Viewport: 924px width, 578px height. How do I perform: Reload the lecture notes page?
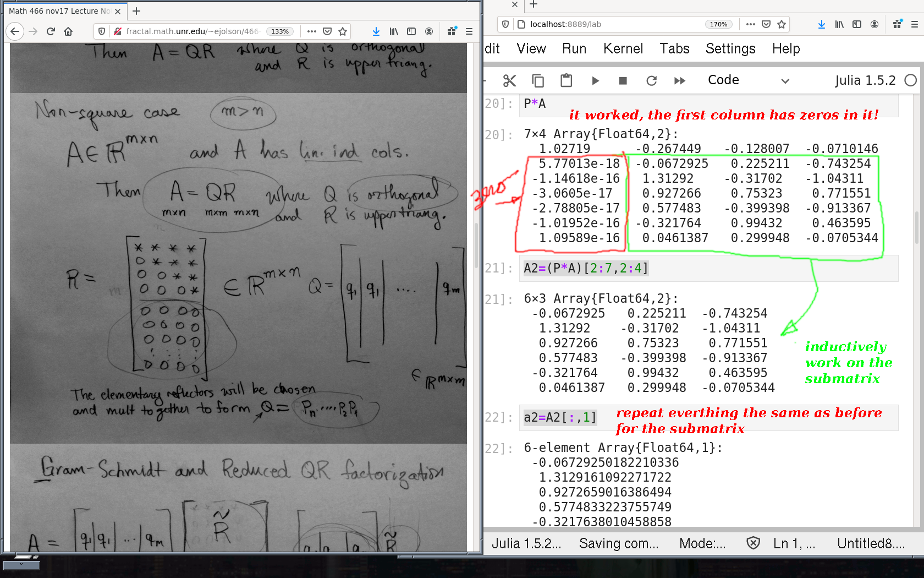pos(51,31)
